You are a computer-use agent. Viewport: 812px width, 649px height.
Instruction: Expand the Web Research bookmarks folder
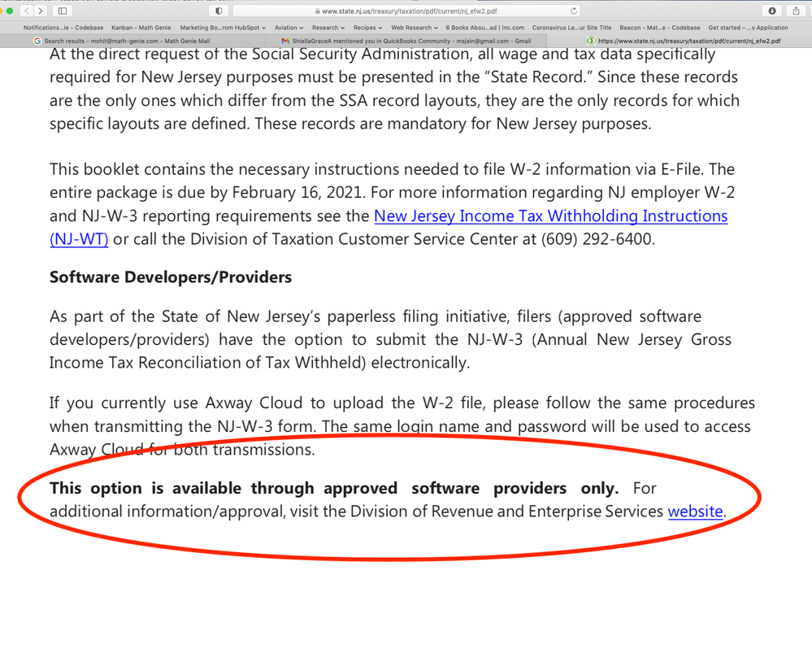[x=415, y=28]
